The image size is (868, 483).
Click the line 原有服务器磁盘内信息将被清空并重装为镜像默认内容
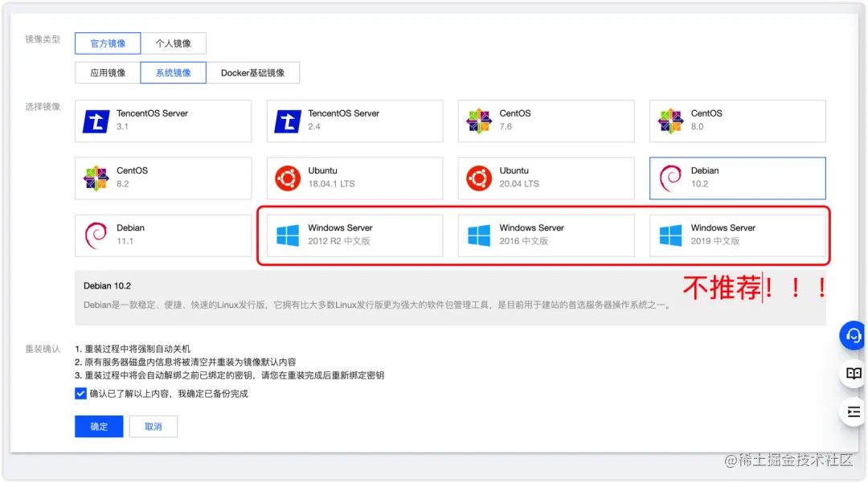(190, 362)
